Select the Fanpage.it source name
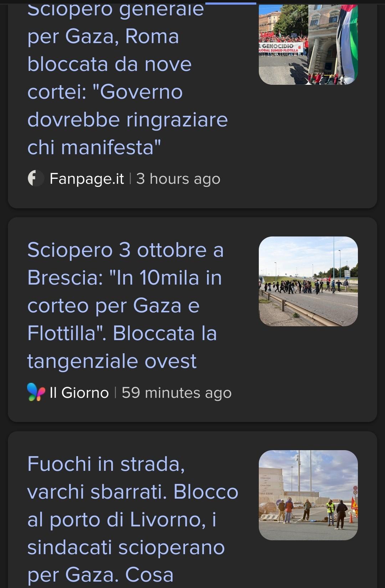This screenshot has width=385, height=588. 87,178
